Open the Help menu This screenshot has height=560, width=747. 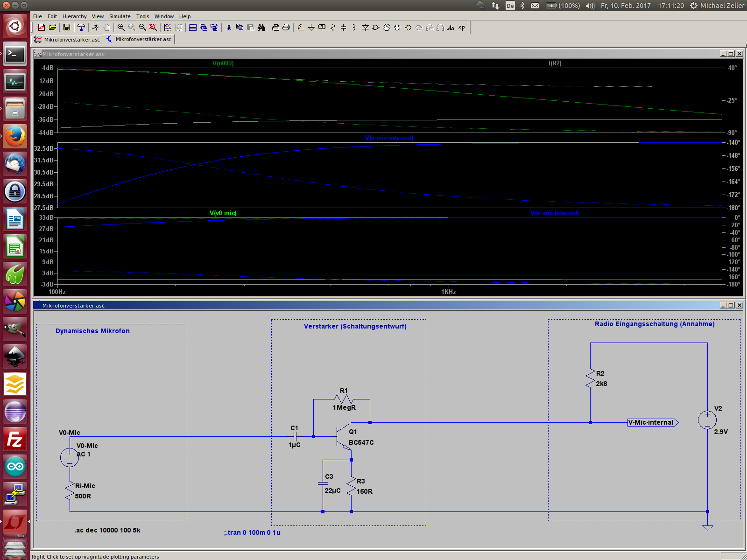click(185, 16)
